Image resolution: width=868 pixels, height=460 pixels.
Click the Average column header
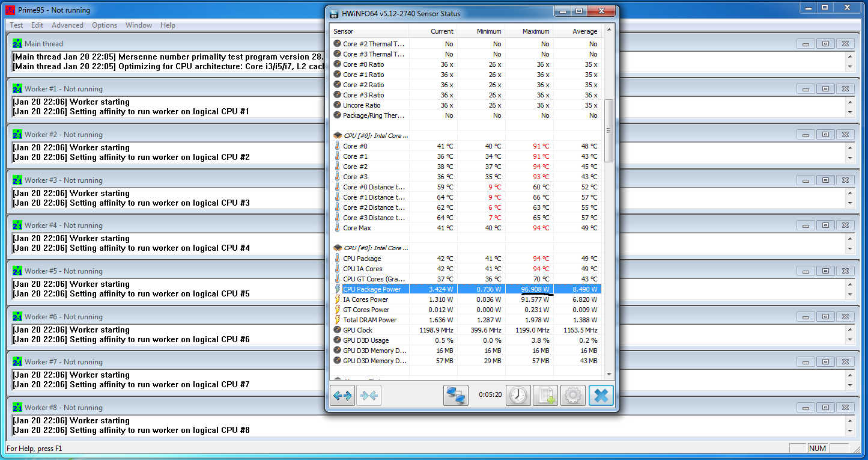[x=577, y=31]
